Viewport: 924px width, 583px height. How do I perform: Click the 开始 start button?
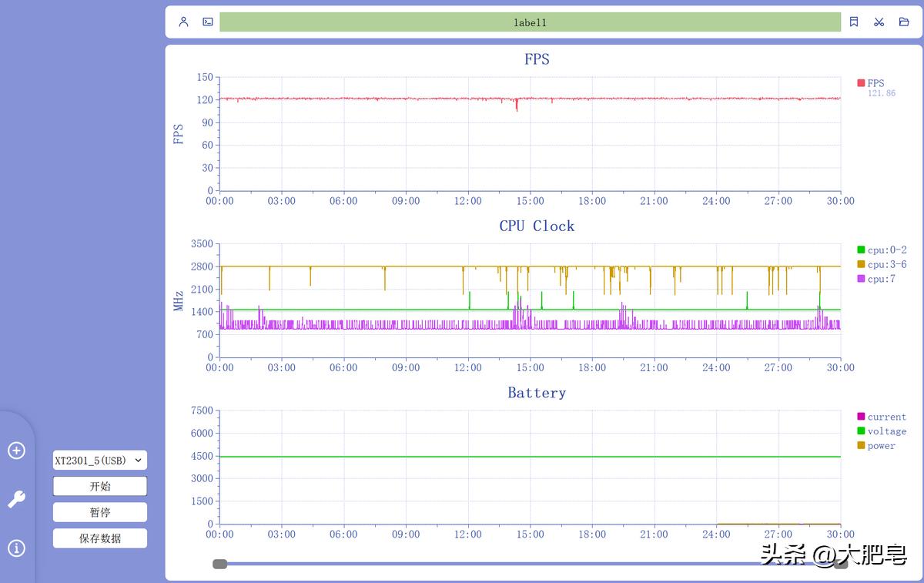tap(99, 487)
